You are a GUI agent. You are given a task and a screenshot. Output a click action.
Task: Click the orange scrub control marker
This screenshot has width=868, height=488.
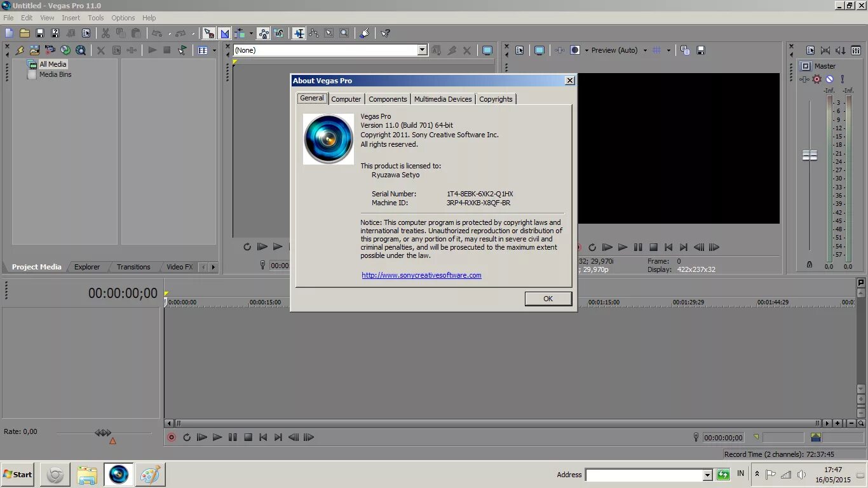[112, 441]
